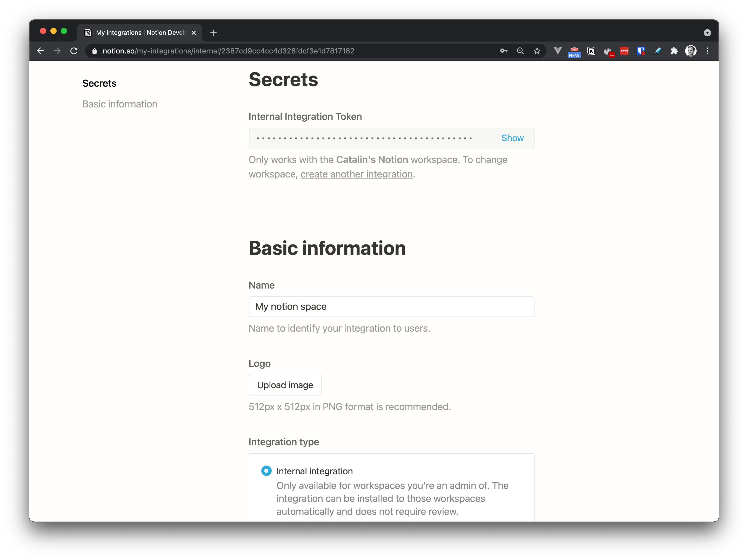Reload the integrations page
This screenshot has width=748, height=560.
click(74, 51)
